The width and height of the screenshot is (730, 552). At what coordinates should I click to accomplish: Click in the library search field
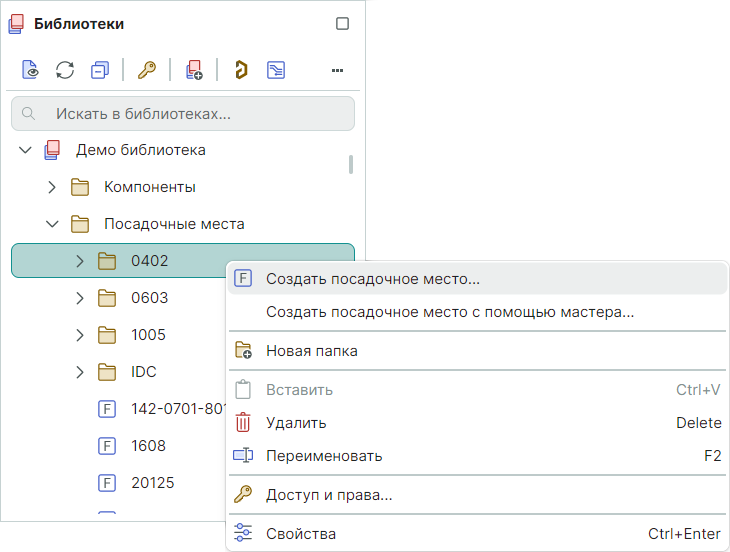click(190, 114)
